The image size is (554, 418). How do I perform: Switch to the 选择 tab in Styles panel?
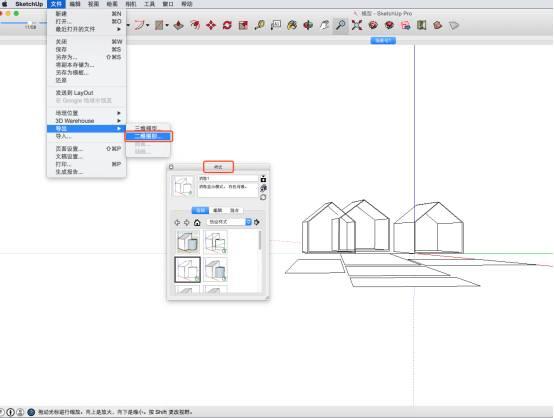[x=200, y=210]
